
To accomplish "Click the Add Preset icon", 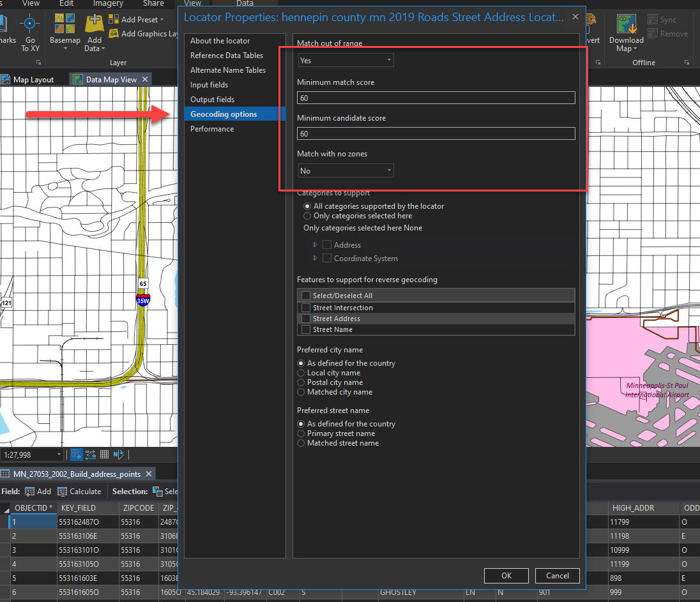I will (x=114, y=19).
